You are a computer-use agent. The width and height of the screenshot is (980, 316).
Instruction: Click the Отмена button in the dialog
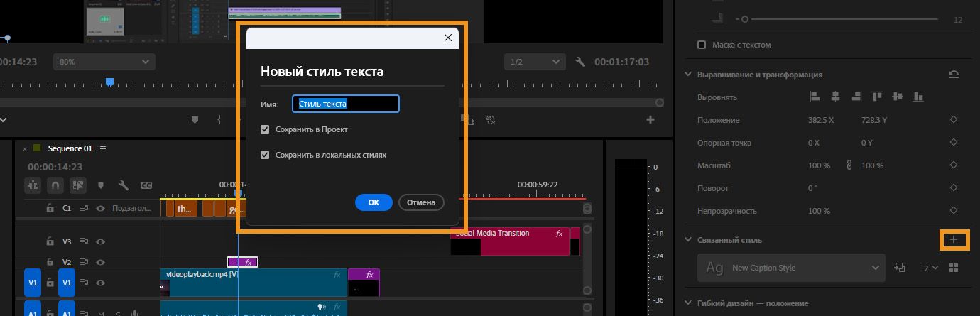421,202
